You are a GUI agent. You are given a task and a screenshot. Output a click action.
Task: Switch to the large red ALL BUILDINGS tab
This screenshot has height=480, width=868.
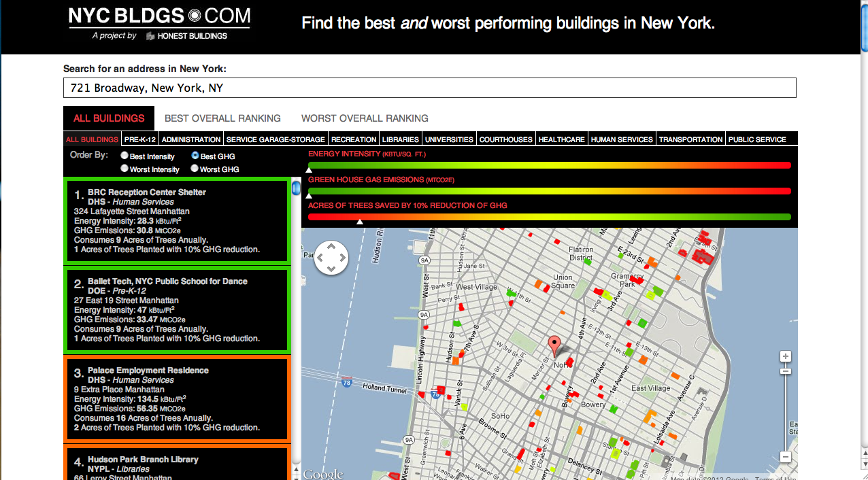[109, 118]
